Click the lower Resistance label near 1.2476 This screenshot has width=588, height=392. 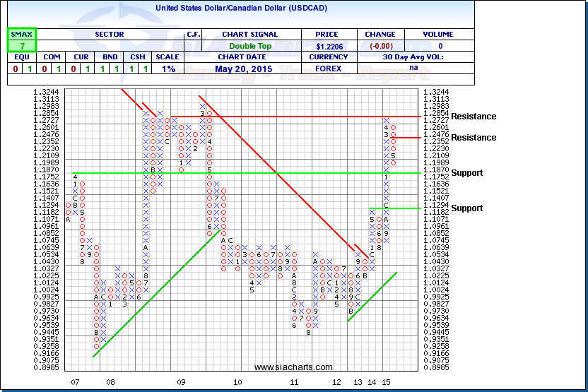coord(474,138)
